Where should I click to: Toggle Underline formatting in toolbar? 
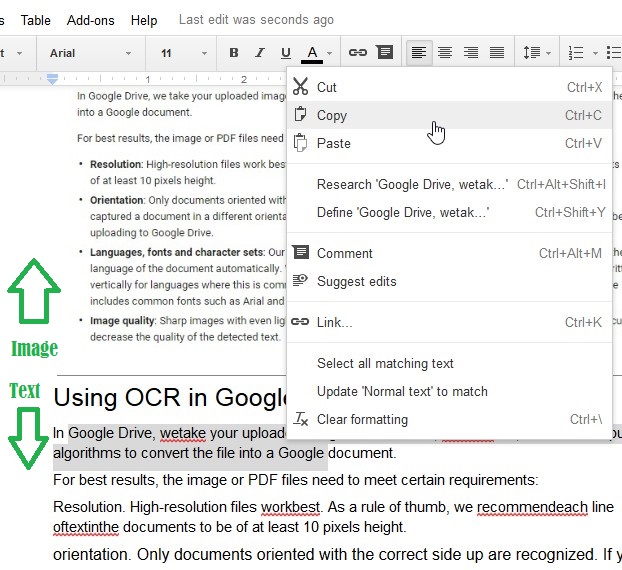click(286, 53)
